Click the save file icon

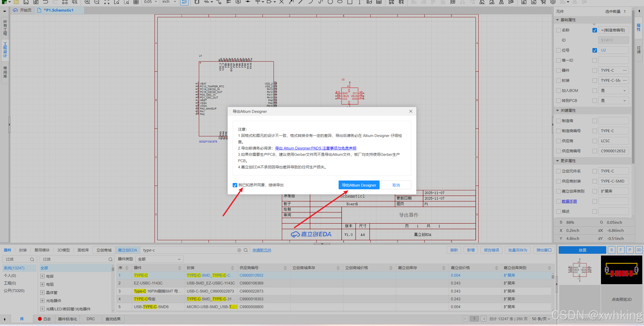point(26,2)
